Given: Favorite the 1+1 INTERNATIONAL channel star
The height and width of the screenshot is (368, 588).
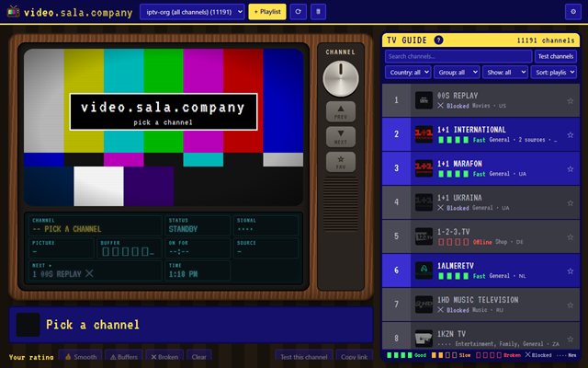Looking at the screenshot, I should pos(570,135).
